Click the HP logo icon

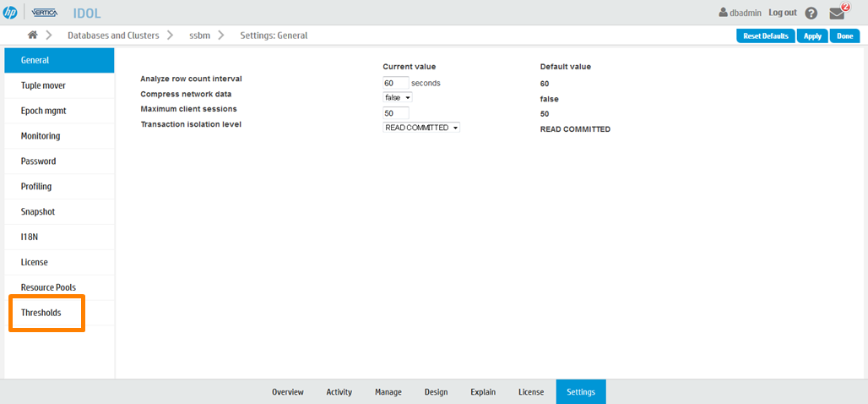point(10,13)
